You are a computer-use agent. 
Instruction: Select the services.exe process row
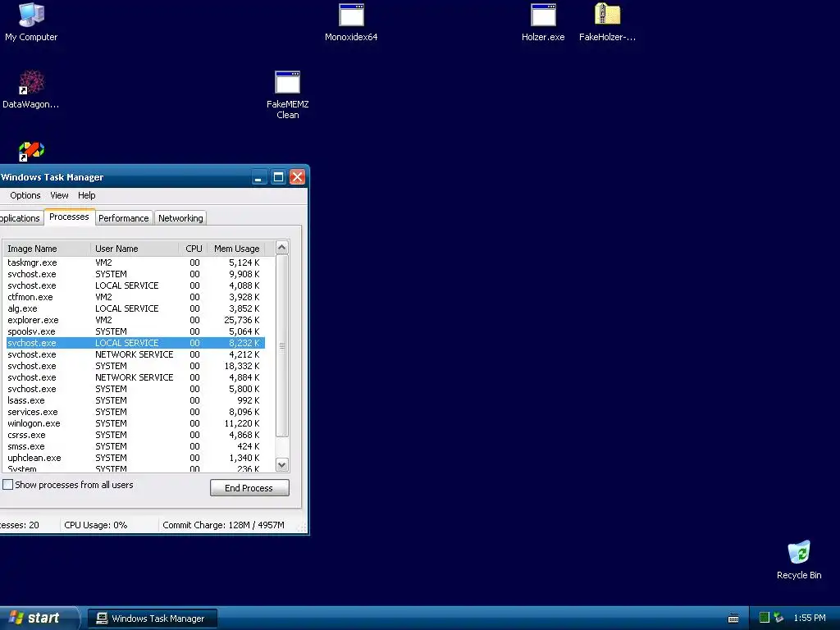pos(135,412)
